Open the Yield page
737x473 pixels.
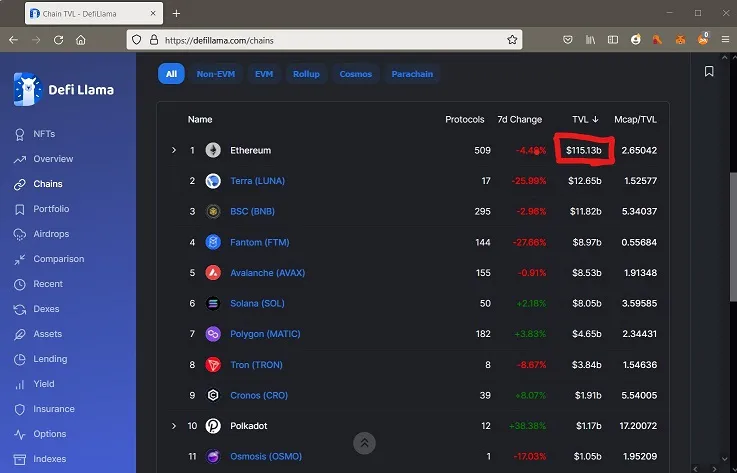click(x=34, y=384)
